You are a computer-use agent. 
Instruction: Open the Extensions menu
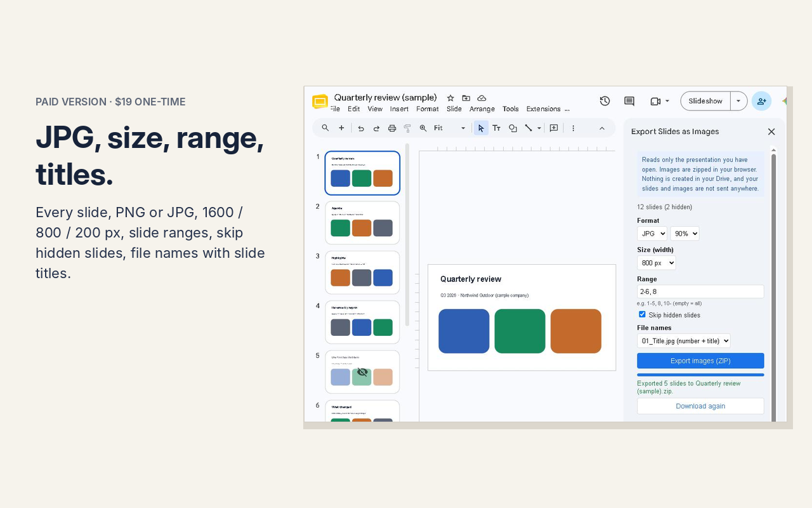544,109
